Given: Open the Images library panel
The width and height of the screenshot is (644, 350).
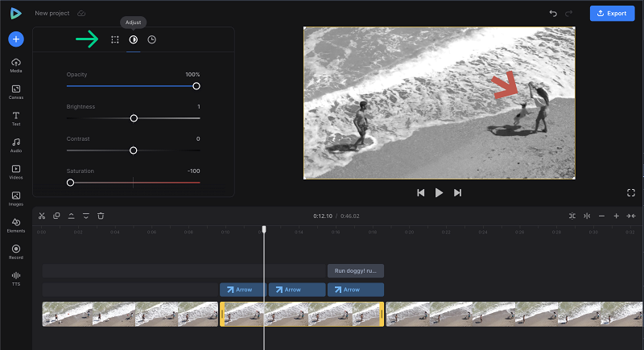Looking at the screenshot, I should point(16,199).
